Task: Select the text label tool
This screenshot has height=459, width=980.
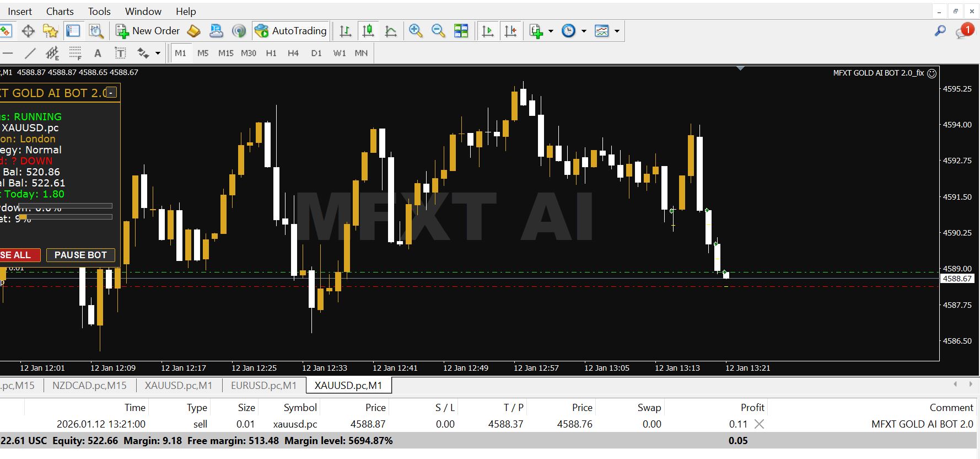Action: pyautogui.click(x=120, y=54)
